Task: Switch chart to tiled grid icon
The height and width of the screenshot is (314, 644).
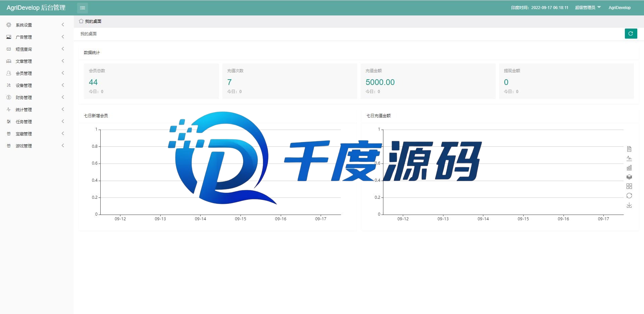Action: pos(629,186)
